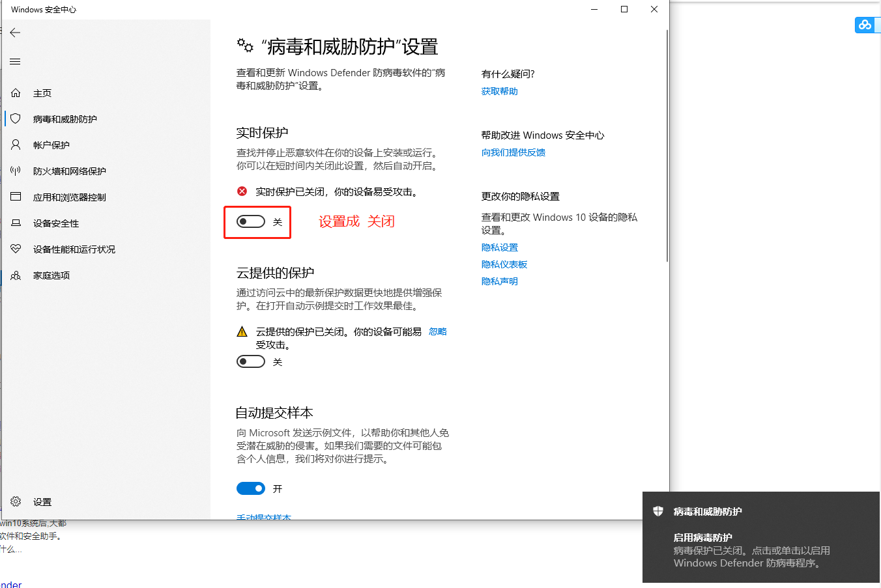Disable the 自动提交样本 switch
881x588 pixels.
click(251, 488)
